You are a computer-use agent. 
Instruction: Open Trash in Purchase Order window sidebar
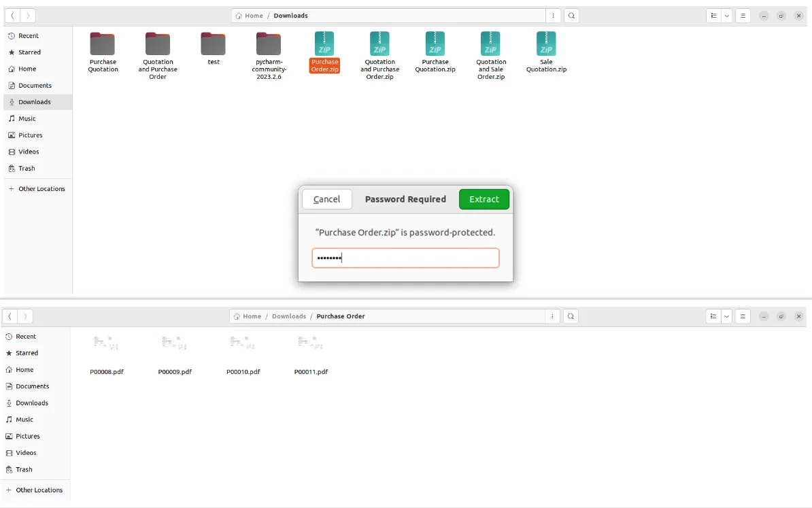coord(35,469)
